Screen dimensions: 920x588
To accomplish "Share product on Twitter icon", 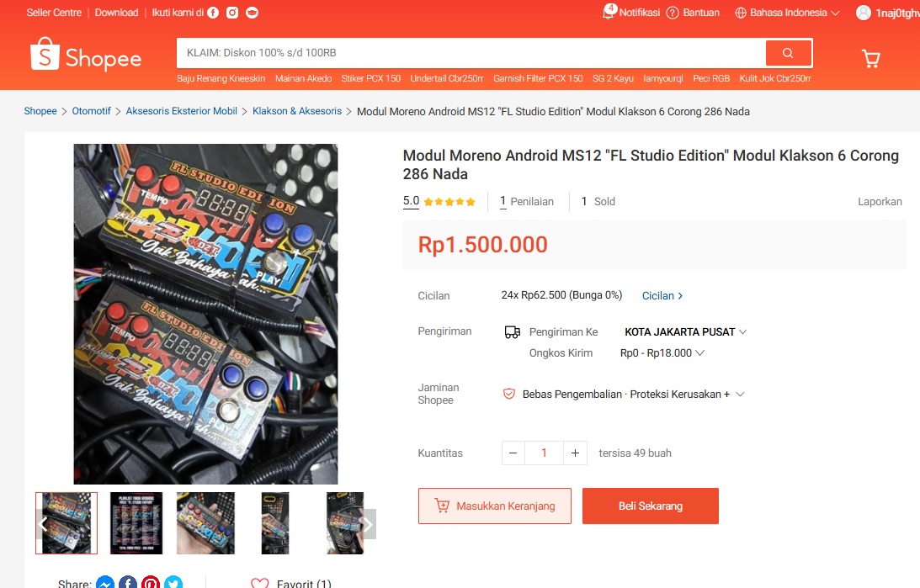I will 173,583.
